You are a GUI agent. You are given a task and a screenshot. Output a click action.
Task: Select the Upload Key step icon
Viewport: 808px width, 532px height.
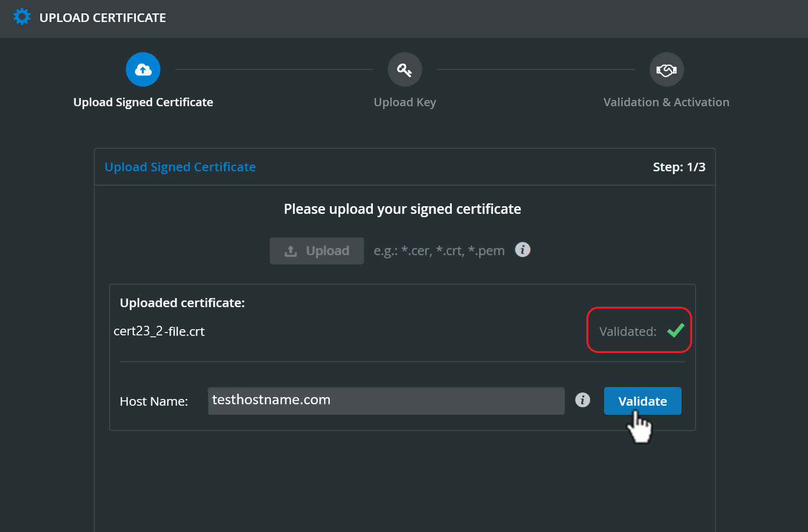click(x=405, y=69)
